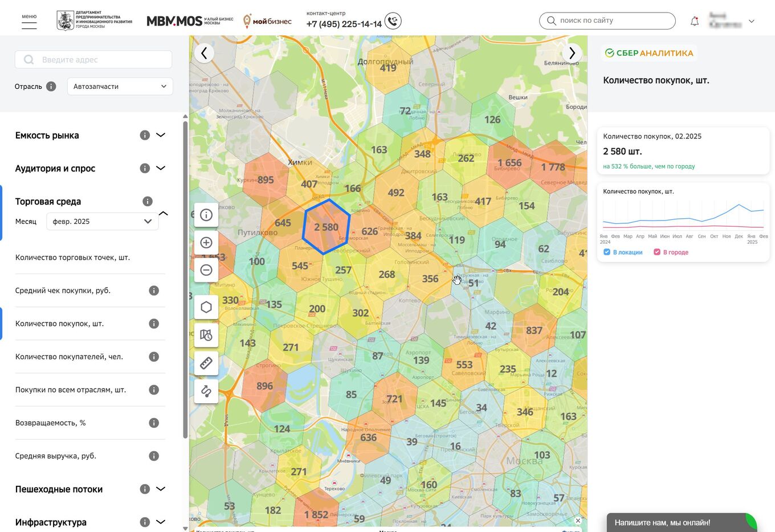
Task: Click the map zoom out button
Action: pos(206,270)
